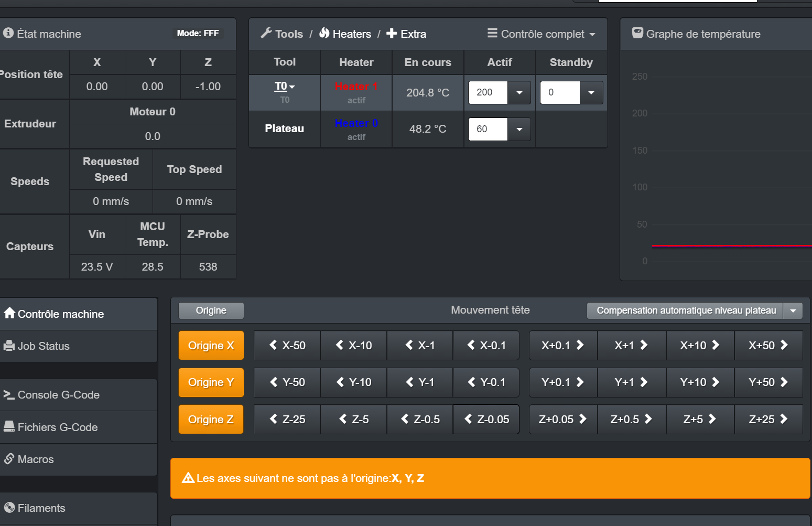Home the X axis with Origine X
812x526 pixels.
tap(211, 346)
